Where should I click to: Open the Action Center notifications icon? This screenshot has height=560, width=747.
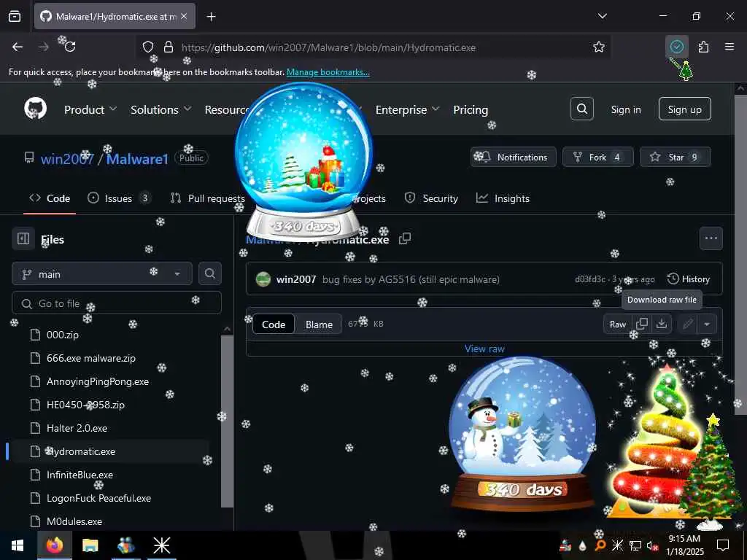(723, 545)
